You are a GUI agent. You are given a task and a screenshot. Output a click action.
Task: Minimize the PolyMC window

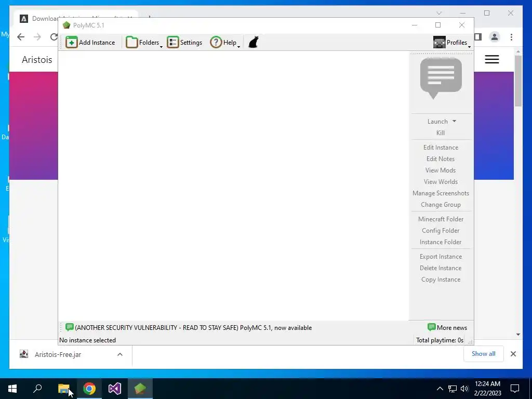[x=414, y=25]
